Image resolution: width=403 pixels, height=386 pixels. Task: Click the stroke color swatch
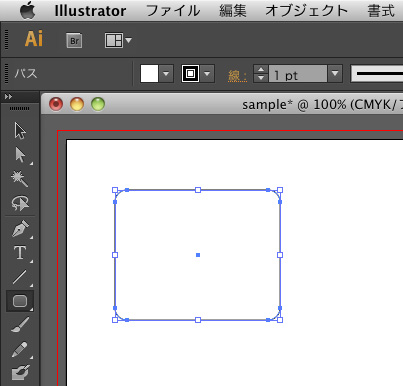coord(190,73)
